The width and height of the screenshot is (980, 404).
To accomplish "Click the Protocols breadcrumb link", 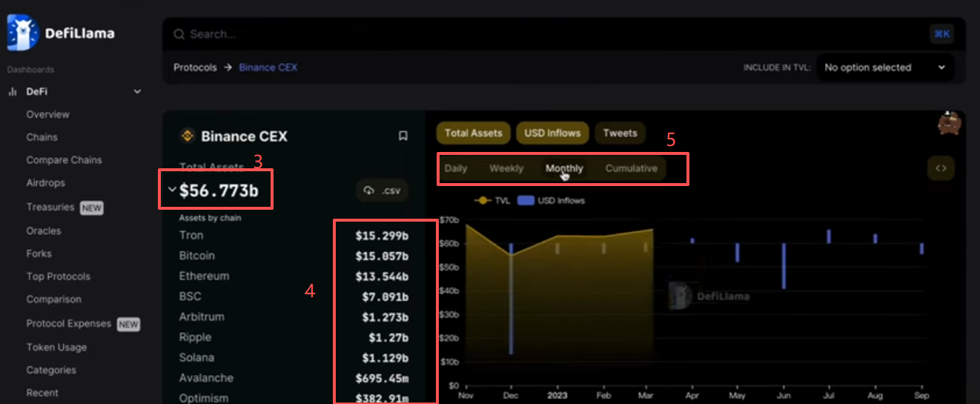I will coord(195,67).
